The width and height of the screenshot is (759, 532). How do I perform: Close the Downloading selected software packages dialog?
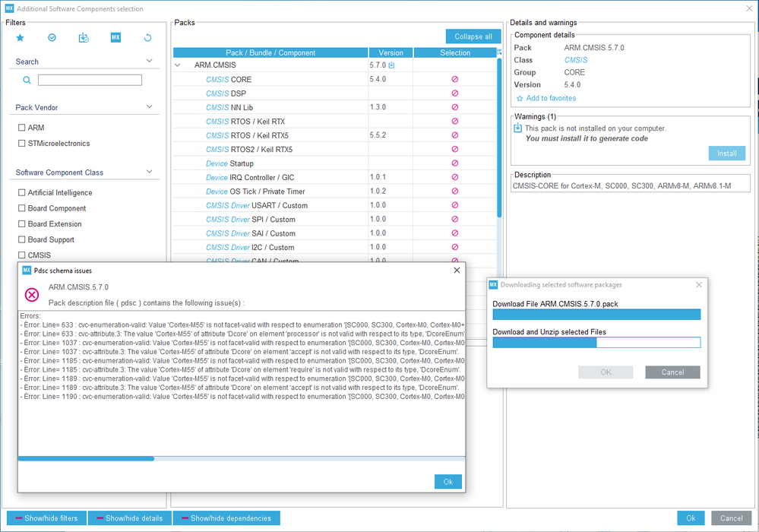coord(699,285)
